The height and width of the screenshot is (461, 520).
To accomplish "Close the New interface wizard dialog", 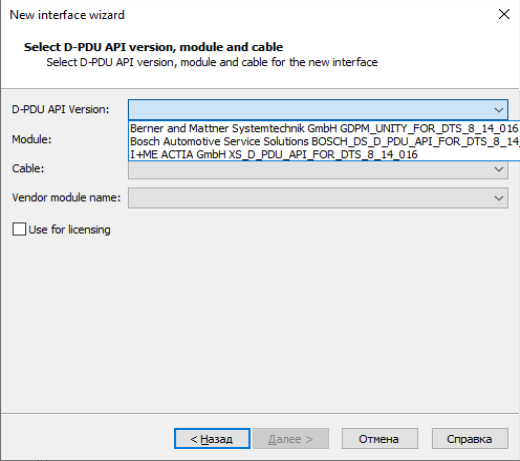I will 504,14.
